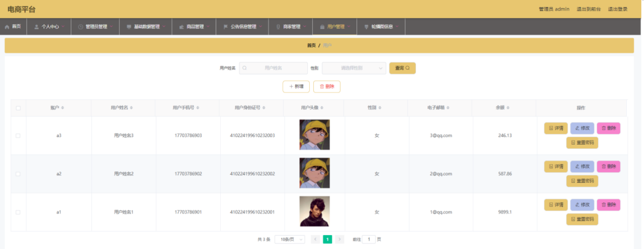Open the 用户管理 menu item

[x=335, y=27]
